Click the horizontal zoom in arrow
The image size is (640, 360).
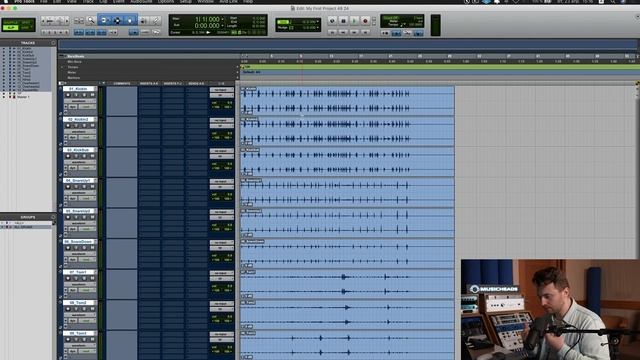(67, 20)
